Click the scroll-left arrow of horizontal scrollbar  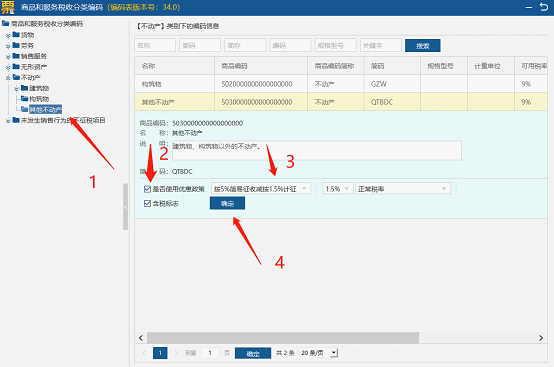pos(141,338)
